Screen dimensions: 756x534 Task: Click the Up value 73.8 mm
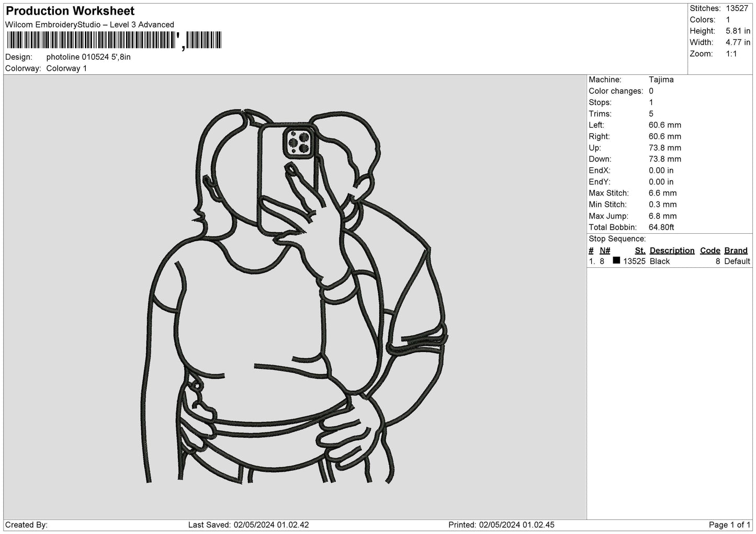665,148
